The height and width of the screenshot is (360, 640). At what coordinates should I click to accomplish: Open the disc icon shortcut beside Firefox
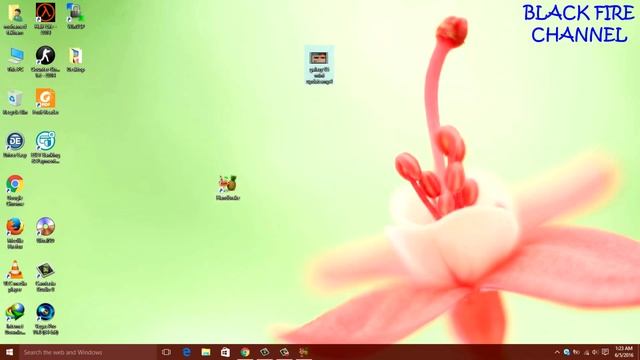pyautogui.click(x=45, y=231)
